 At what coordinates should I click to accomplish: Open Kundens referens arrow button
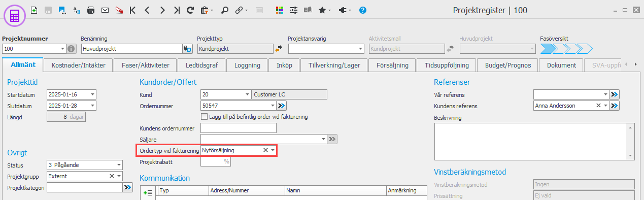pos(615,106)
